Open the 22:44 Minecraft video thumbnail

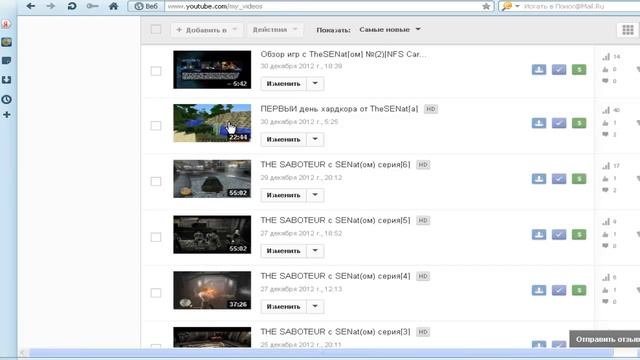click(212, 123)
